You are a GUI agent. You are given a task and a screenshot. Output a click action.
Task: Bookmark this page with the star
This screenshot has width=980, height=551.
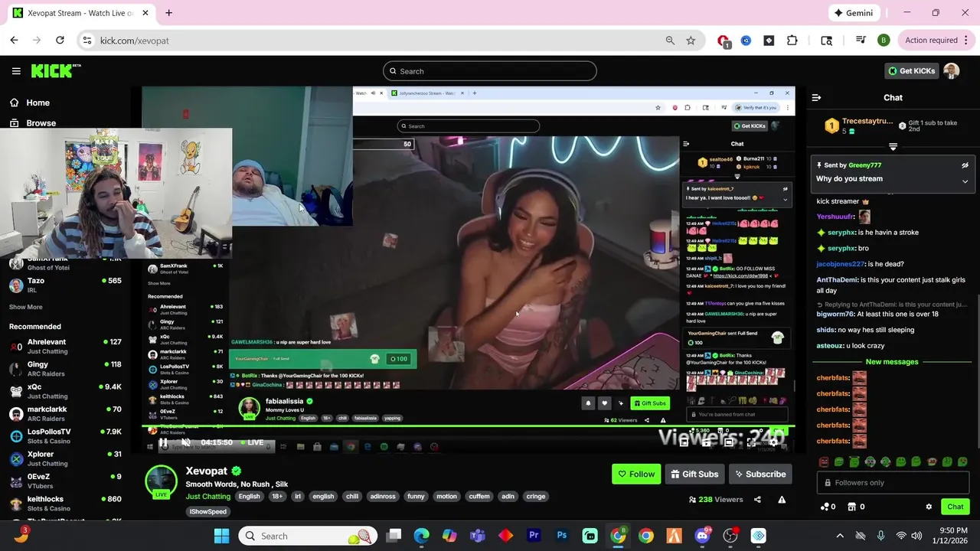click(x=691, y=41)
